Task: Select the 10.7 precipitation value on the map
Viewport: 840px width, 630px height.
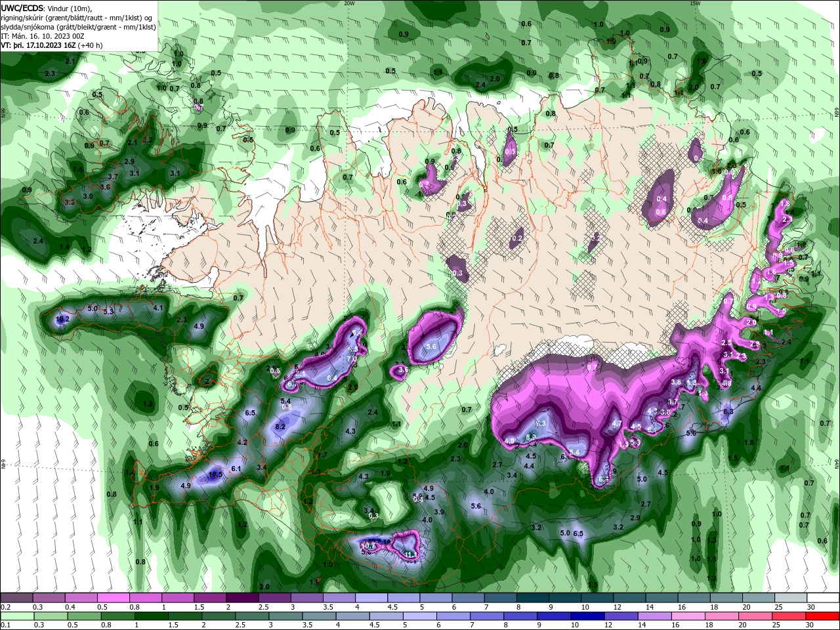Action: coord(368,545)
